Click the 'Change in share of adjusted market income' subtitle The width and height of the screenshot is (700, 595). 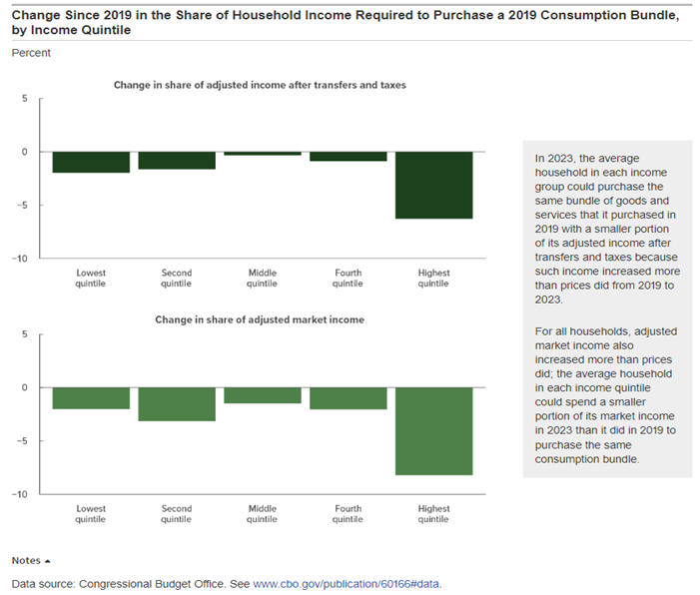260,319
